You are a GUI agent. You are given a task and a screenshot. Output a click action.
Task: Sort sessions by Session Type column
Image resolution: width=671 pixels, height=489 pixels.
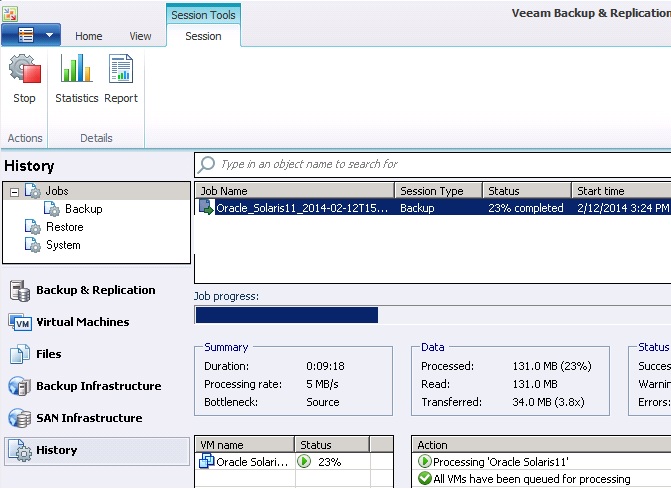[x=439, y=191]
